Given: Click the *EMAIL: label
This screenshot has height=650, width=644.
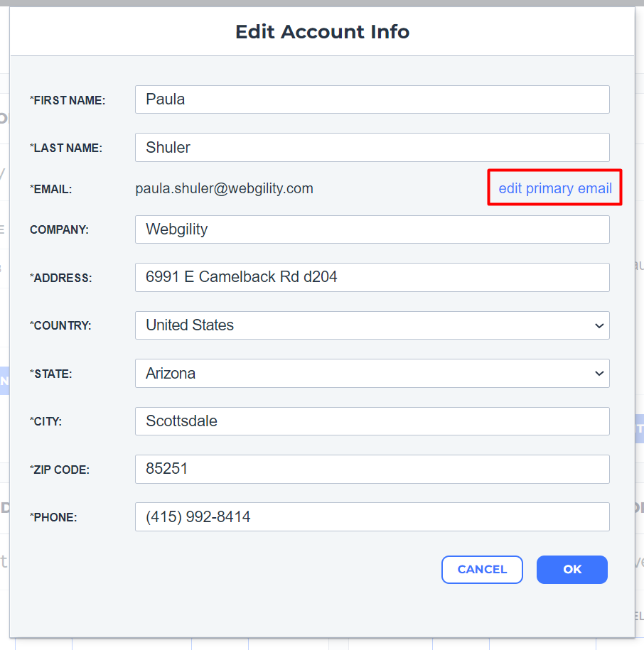Looking at the screenshot, I should [50, 190].
